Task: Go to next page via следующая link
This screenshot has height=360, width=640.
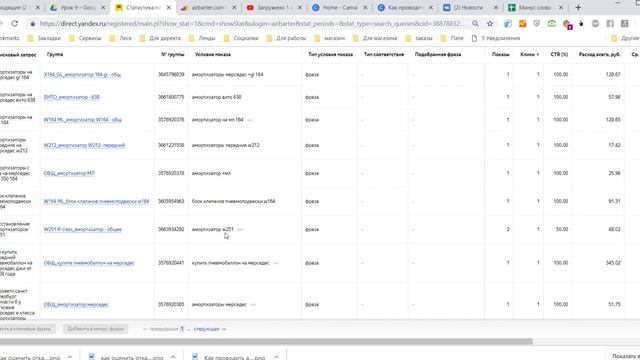Action: 210,329
